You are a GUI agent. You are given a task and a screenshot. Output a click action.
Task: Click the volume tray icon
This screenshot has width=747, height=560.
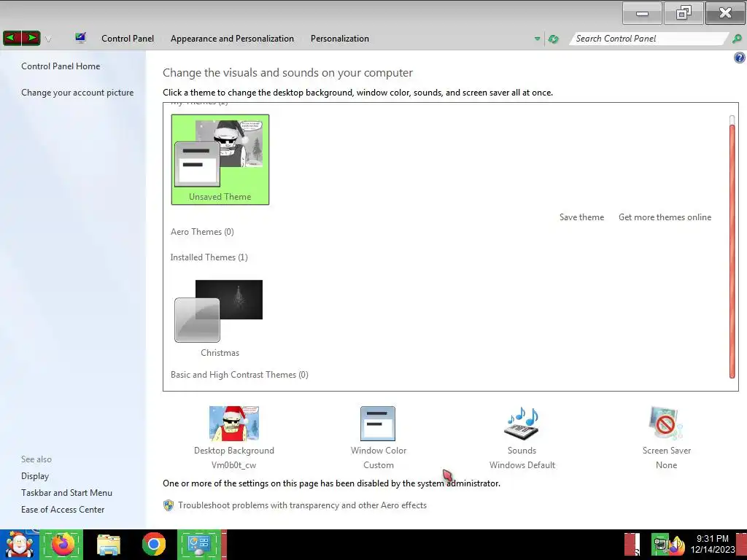pyautogui.click(x=676, y=545)
